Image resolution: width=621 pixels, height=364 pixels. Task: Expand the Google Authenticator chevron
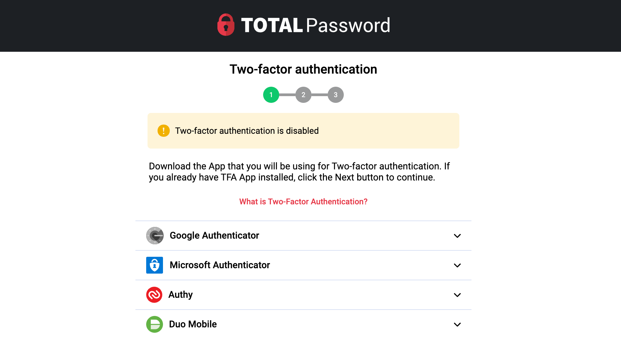(457, 236)
